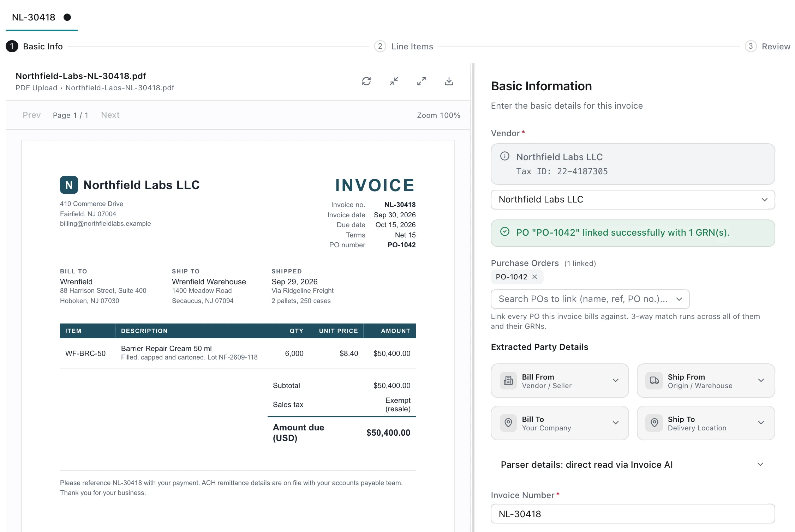This screenshot has height=532, width=795.
Task: Click the refresh document icon
Action: click(366, 81)
